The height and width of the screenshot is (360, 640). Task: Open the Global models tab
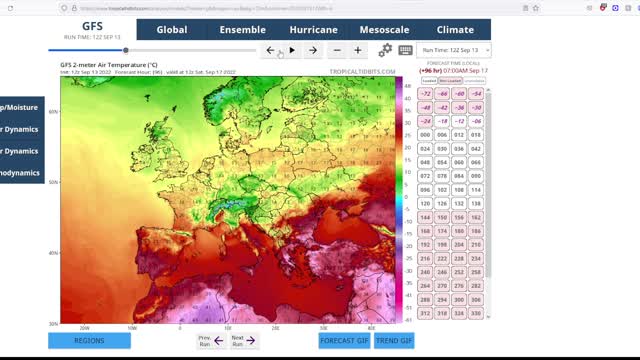pos(172,29)
